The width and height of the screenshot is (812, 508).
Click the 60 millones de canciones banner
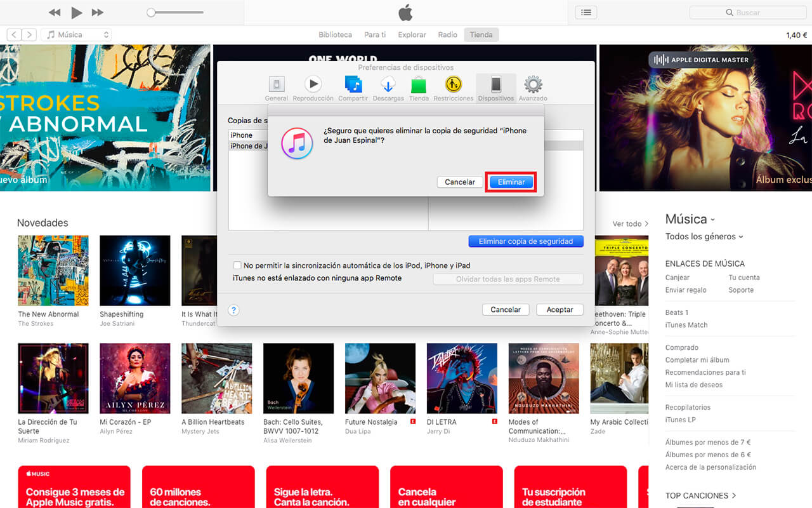(198, 486)
